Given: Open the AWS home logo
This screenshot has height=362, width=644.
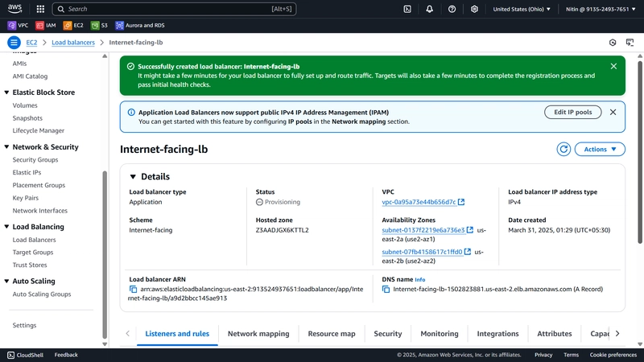Looking at the screenshot, I should click(x=14, y=9).
